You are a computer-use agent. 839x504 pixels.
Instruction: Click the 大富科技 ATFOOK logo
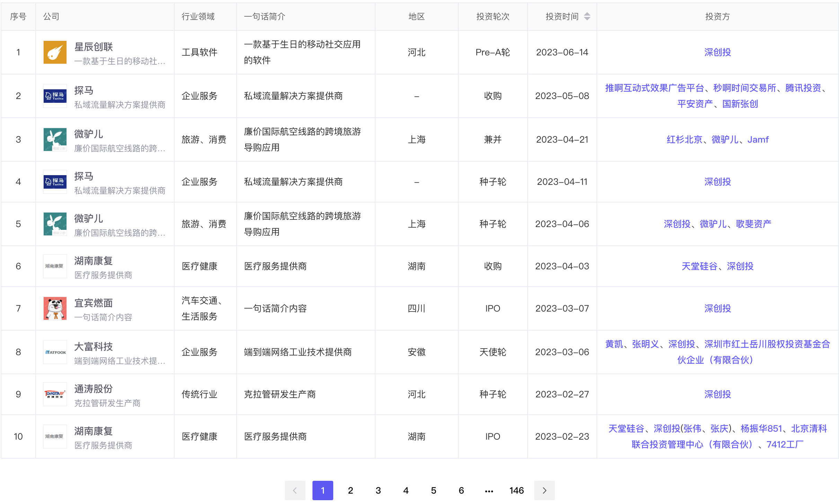[x=55, y=352]
